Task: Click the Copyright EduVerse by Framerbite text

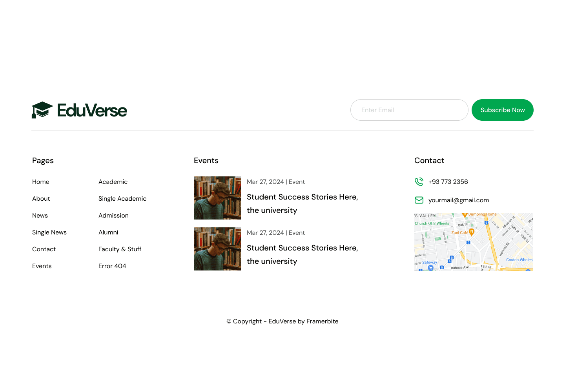Action: click(x=282, y=321)
